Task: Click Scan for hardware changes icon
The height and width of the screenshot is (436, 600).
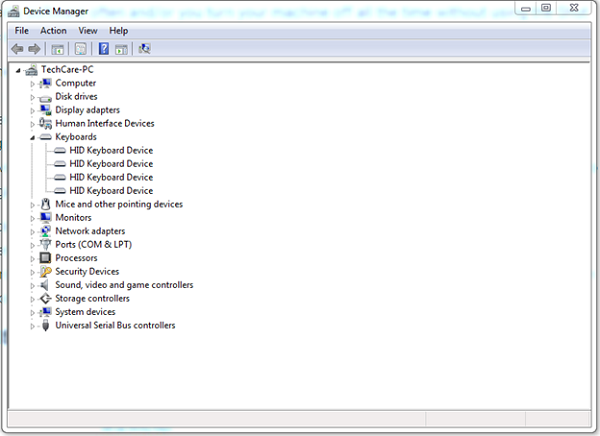Action: (x=145, y=48)
